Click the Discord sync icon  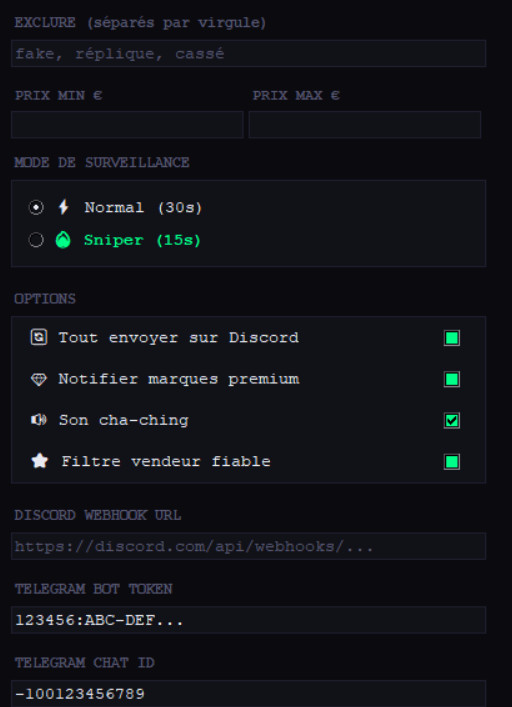click(x=39, y=337)
